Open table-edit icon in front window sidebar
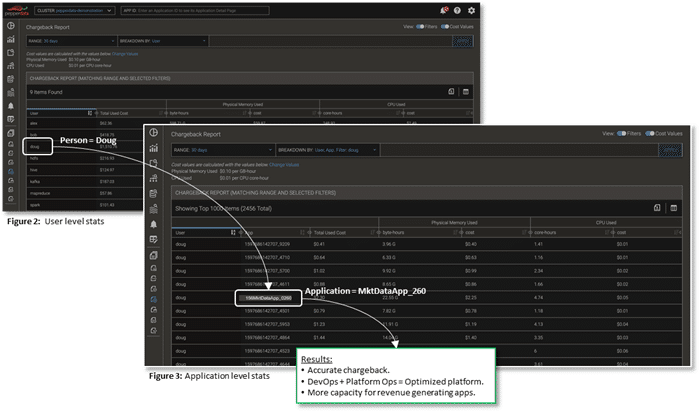The image size is (700, 412). [154, 239]
